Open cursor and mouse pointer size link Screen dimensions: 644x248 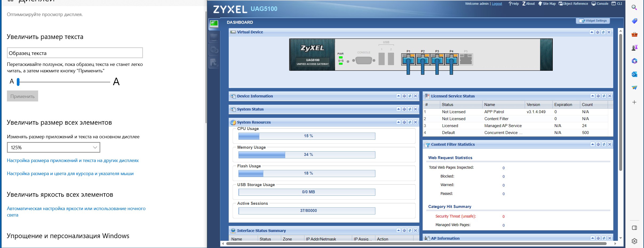(x=70, y=174)
